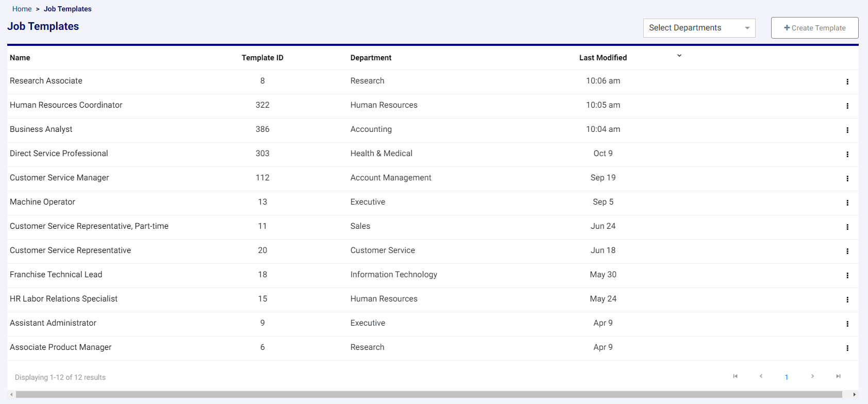The width and height of the screenshot is (868, 404).
Task: Select HR Labor Relations Specialist name
Action: pyautogui.click(x=63, y=299)
